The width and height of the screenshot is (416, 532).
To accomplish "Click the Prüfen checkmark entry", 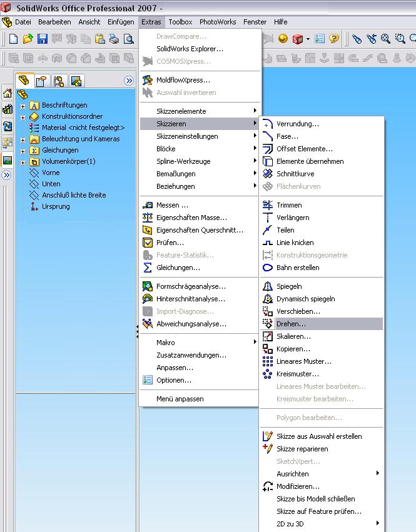I will tap(200, 243).
